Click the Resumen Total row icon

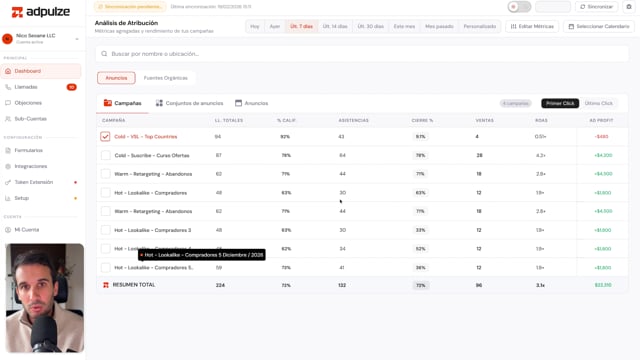[106, 285]
